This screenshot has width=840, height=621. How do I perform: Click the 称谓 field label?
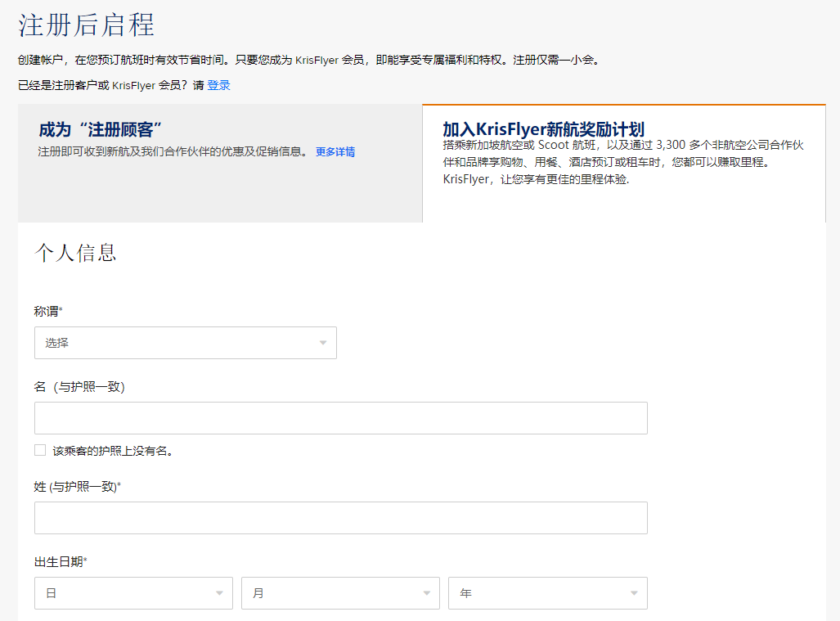click(x=47, y=312)
